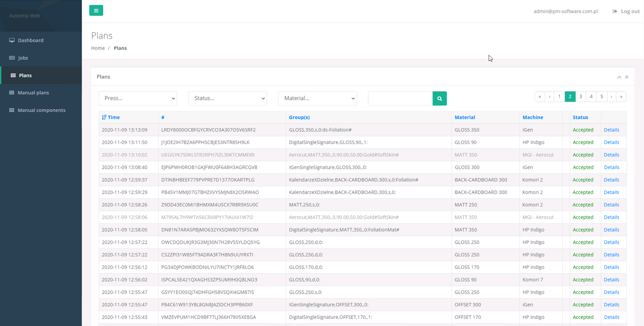The width and height of the screenshot is (644, 326).
Task: Navigate to Jobs in the sidebar
Action: pos(23,58)
